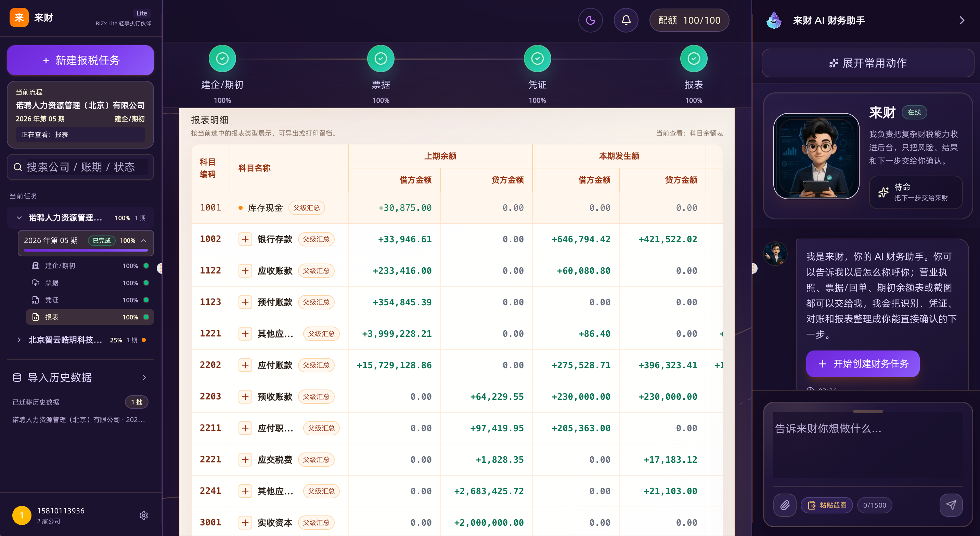
Task: Expand the 1002 银行存款 row
Action: coord(245,239)
